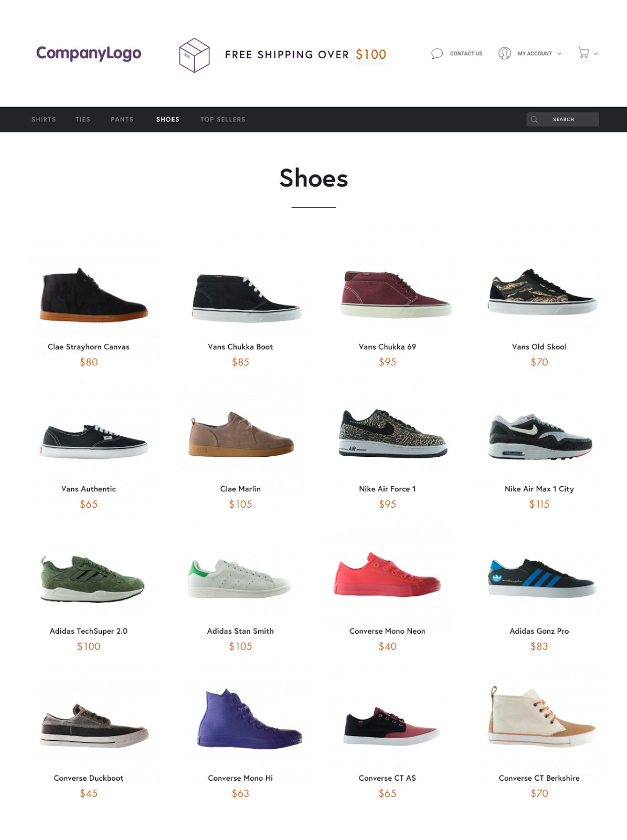The image size is (627, 840).
Task: Click the Nike Air Force 1 product name
Action: point(387,489)
